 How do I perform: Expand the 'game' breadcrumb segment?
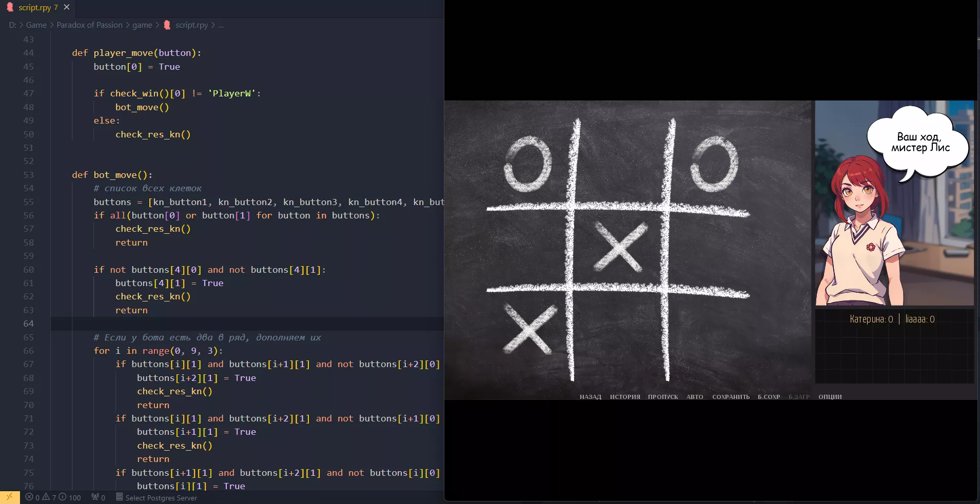tap(142, 25)
